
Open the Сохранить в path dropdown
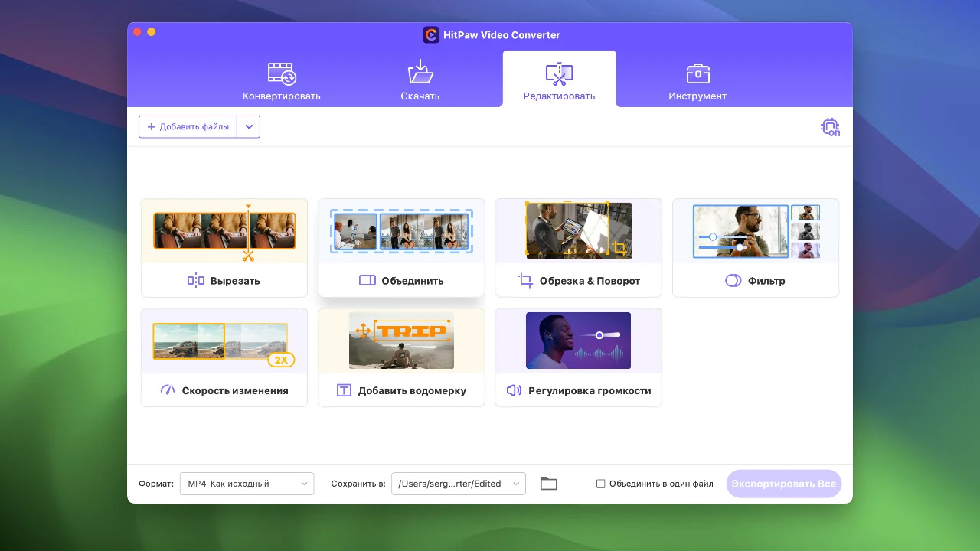point(458,484)
